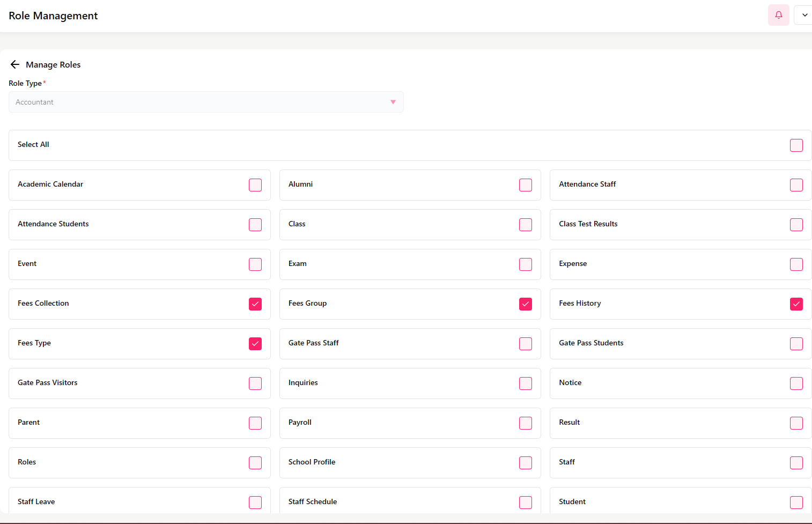Enable the Academic Calendar permission
The width and height of the screenshot is (812, 524).
coord(255,185)
